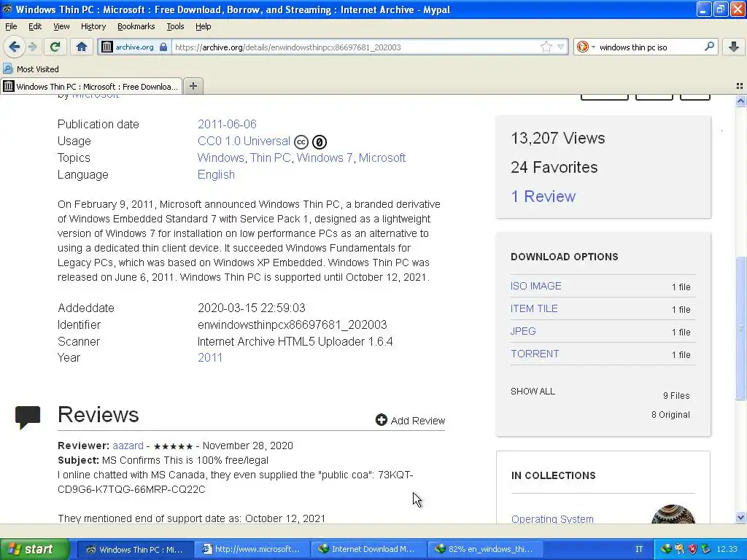Open the Most Visited bookmarks folder

31,69
